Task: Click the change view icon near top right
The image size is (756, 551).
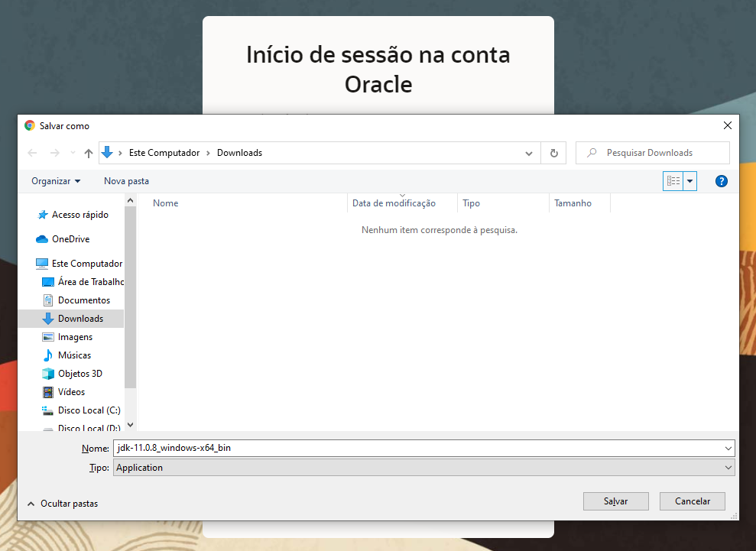Action: pos(673,181)
